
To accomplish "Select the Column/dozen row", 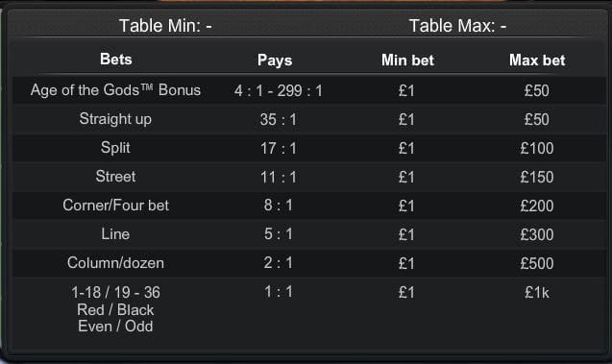I will pyautogui.click(x=309, y=263).
